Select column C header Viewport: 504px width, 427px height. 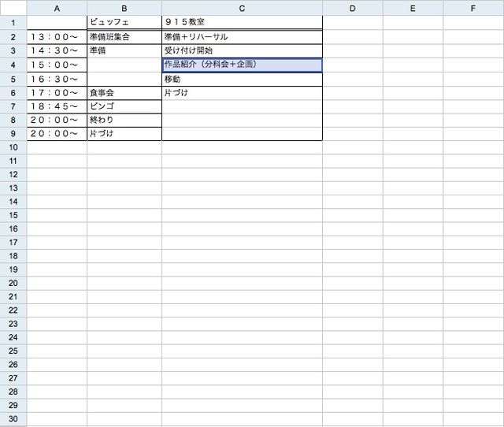[242, 7]
